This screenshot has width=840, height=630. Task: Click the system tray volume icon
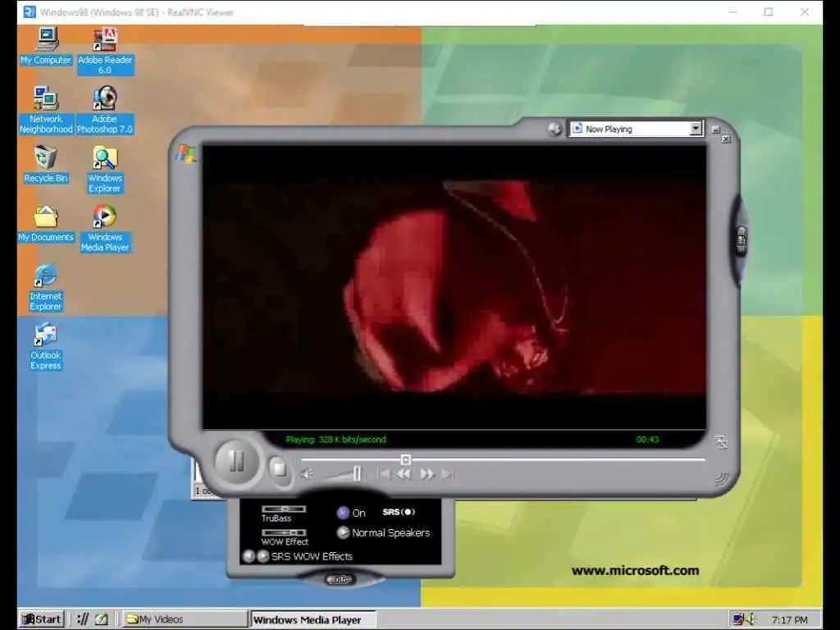pos(750,619)
